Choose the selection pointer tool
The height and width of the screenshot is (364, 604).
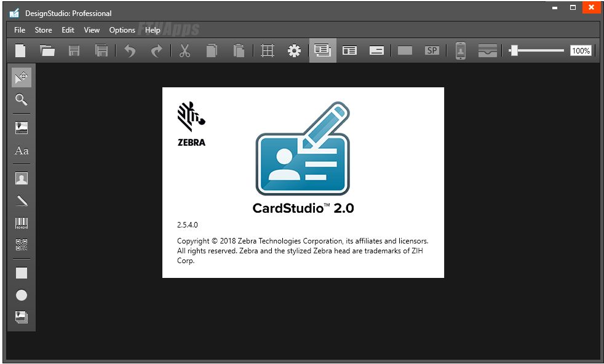tap(22, 77)
